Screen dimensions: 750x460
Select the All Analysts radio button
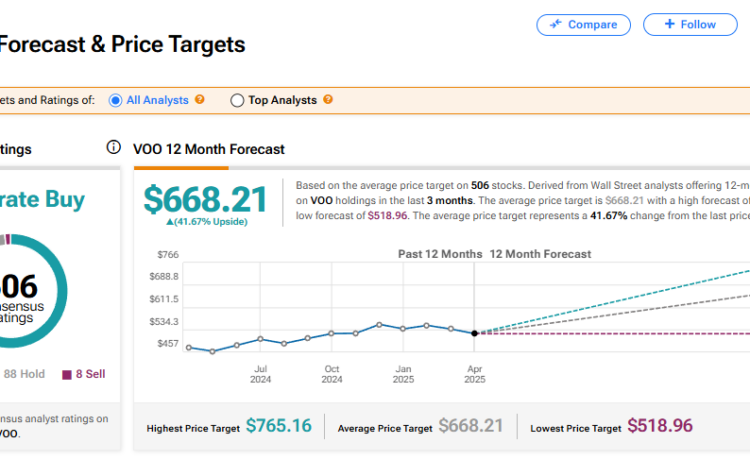(116, 100)
